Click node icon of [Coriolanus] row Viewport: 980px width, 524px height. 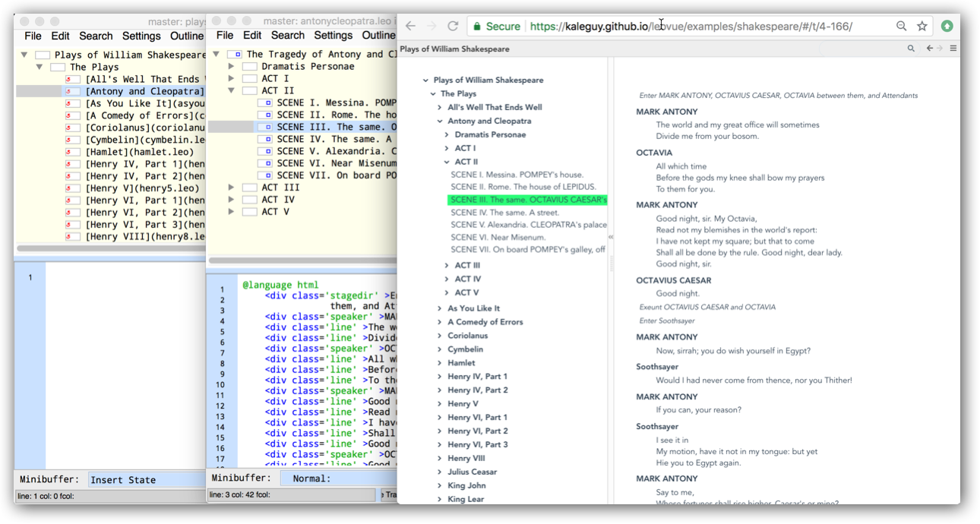74,128
